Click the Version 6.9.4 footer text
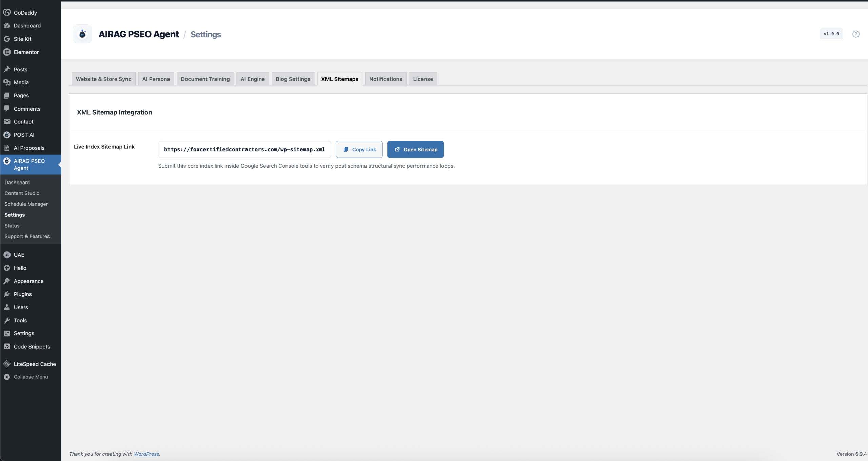 pyautogui.click(x=851, y=454)
